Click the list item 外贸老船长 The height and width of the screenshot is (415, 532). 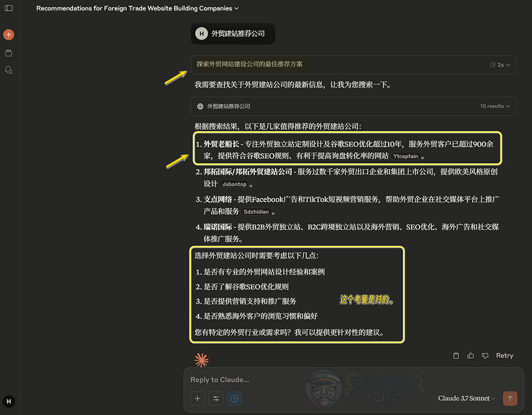click(344, 150)
